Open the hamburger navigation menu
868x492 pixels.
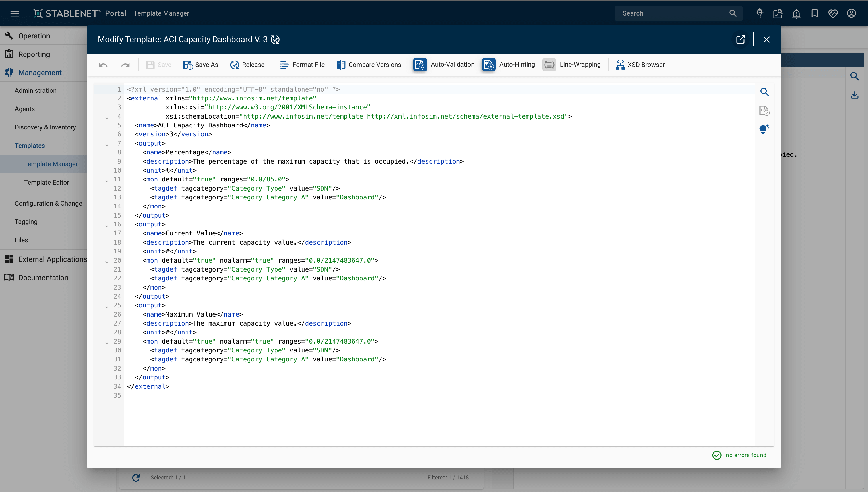coord(15,13)
